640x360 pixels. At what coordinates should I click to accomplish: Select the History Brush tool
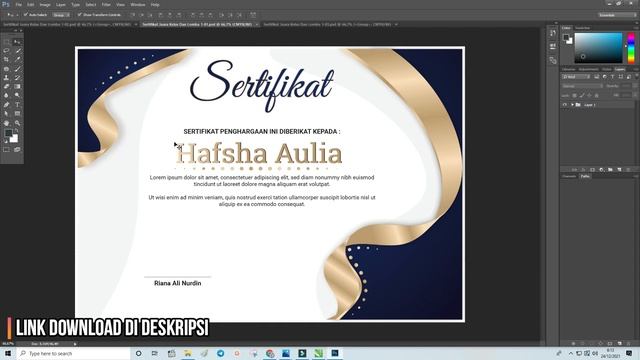[17, 78]
